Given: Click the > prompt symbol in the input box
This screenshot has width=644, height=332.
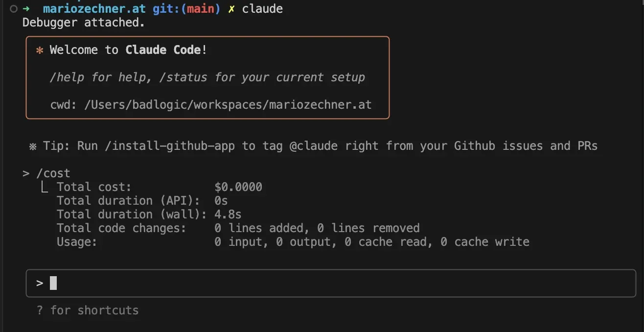Looking at the screenshot, I should [x=40, y=283].
